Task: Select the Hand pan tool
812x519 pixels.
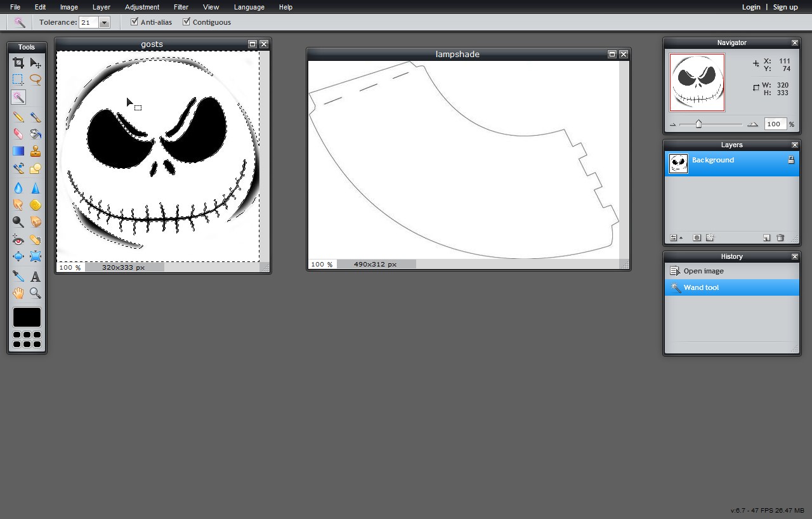Action: (18, 293)
